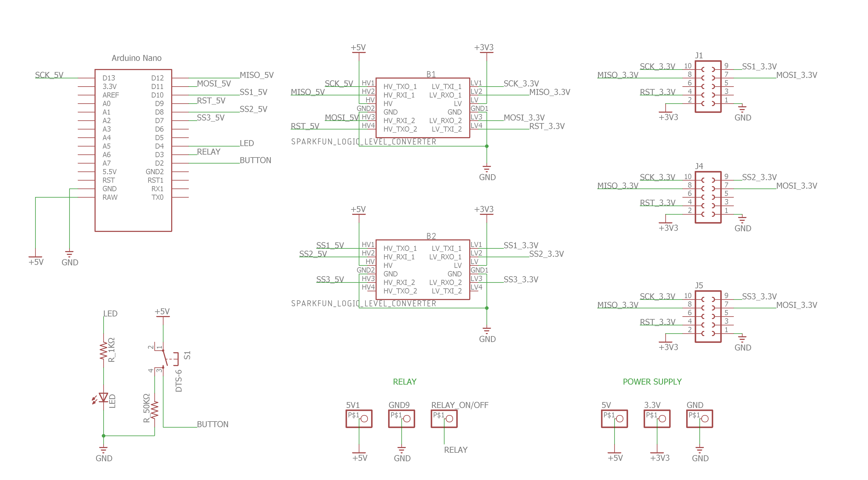Select the Arduino Nano component block
868x480 pixels.
pyautogui.click(x=133, y=150)
